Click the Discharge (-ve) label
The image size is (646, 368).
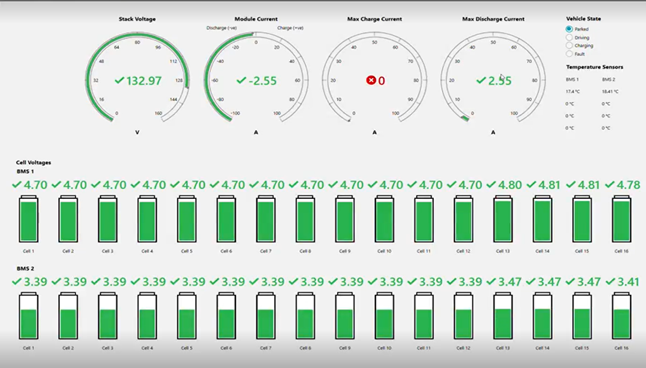coord(221,28)
